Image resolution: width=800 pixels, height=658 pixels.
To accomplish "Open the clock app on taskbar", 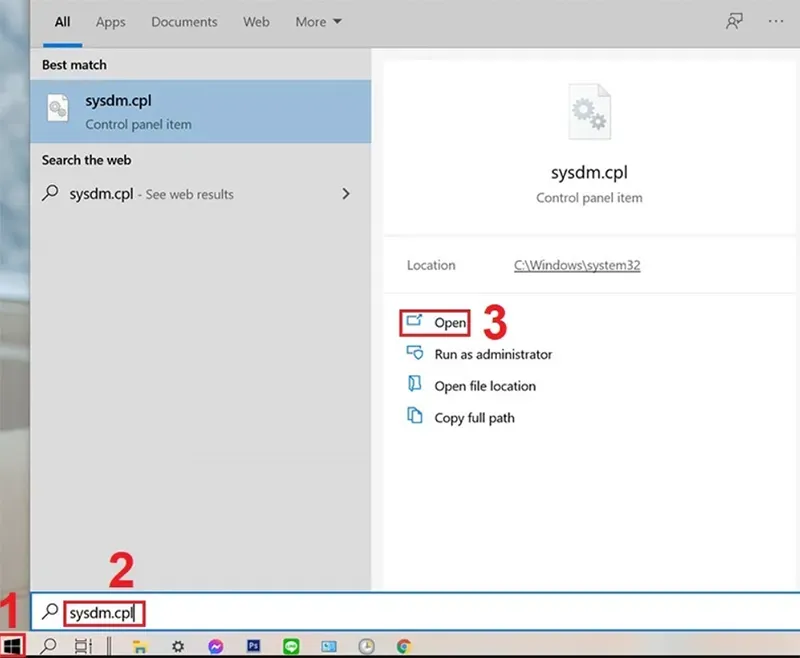I will (366, 646).
